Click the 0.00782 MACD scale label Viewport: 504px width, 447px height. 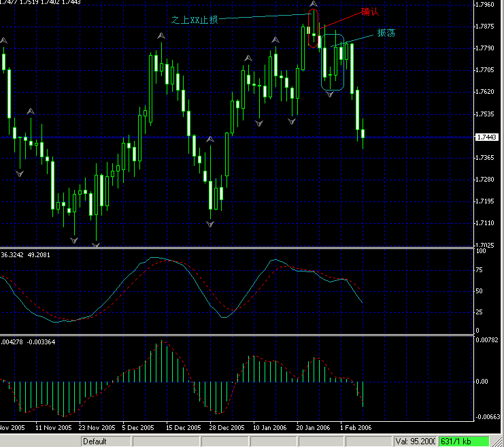tap(486, 340)
